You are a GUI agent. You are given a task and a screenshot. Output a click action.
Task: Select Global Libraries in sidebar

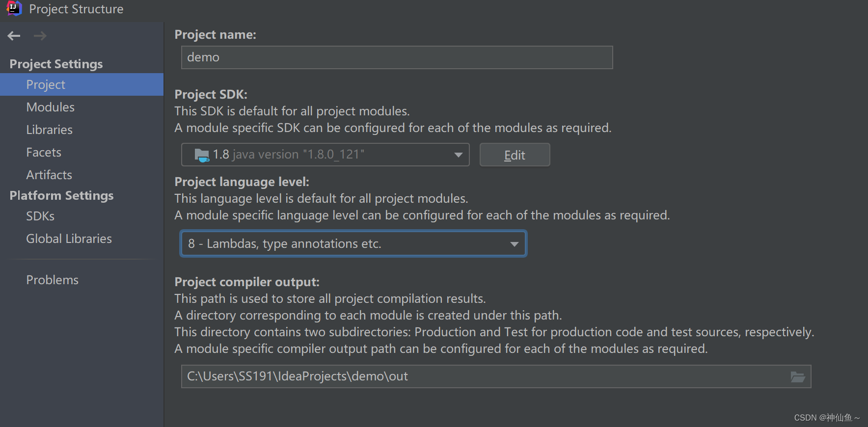coord(69,239)
